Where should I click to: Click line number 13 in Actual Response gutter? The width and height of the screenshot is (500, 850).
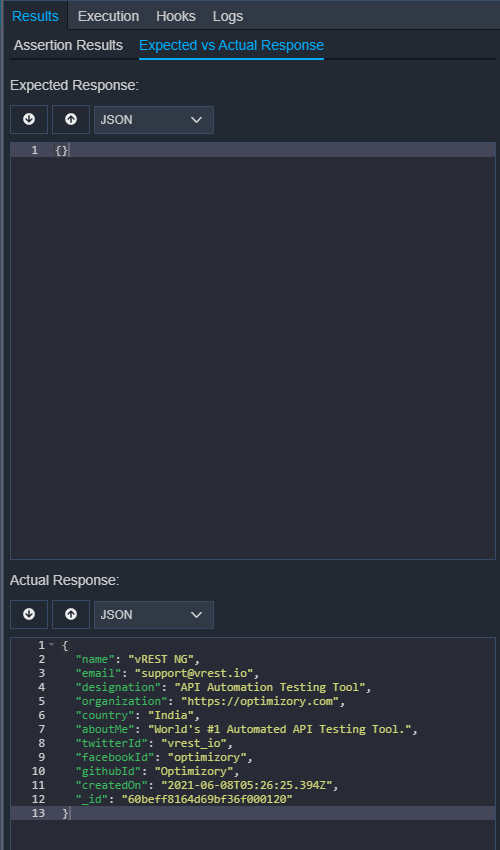41,813
